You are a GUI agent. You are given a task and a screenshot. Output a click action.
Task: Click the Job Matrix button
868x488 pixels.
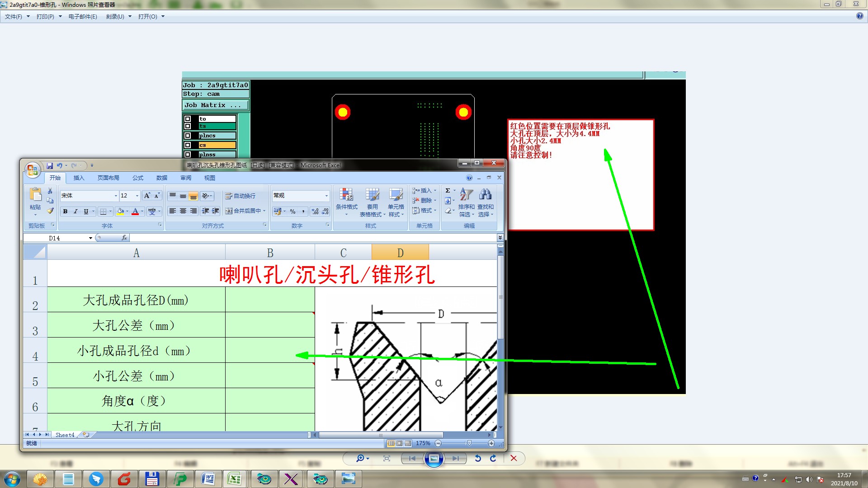coord(215,105)
